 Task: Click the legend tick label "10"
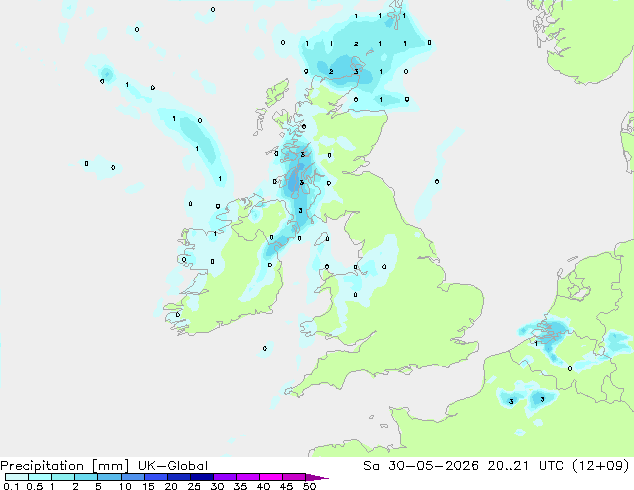125,486
